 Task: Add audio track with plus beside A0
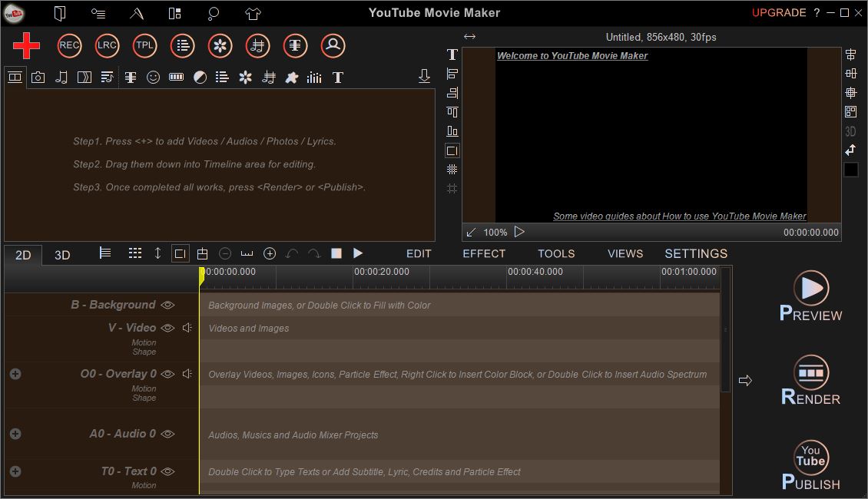[x=15, y=434]
